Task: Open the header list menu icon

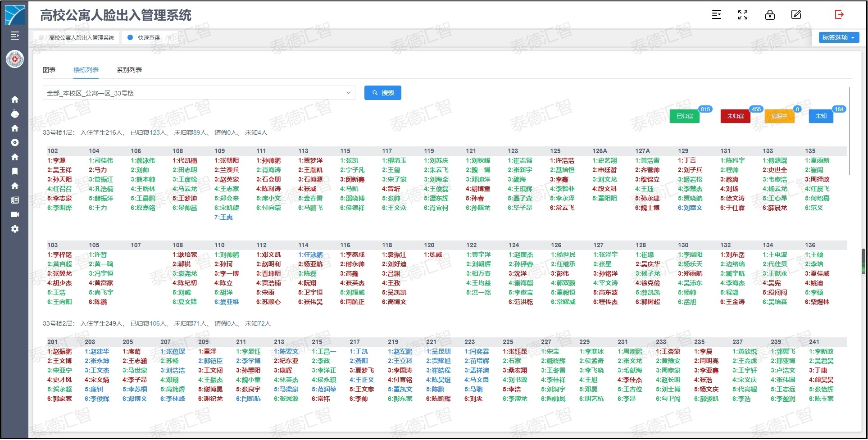Action: 716,15
